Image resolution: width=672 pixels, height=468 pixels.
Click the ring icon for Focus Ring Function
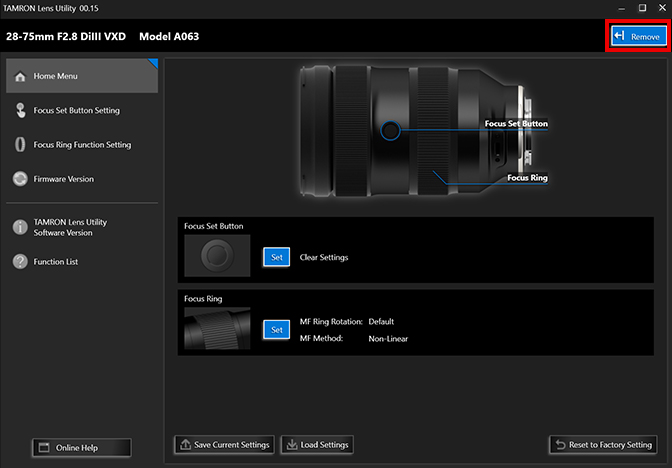(x=20, y=144)
